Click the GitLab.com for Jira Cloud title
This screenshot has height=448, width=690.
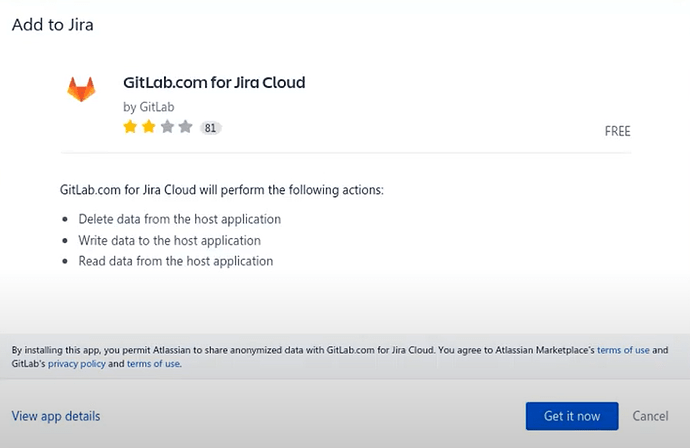(214, 82)
